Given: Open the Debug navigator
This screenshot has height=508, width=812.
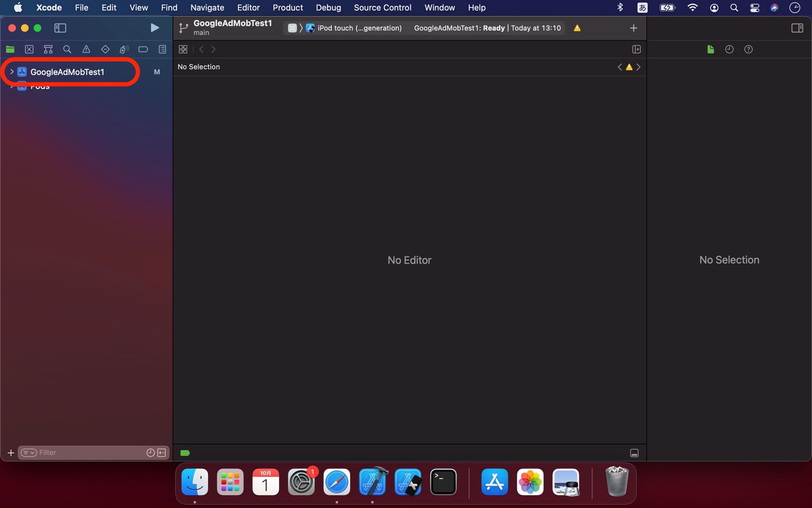Looking at the screenshot, I should [124, 50].
